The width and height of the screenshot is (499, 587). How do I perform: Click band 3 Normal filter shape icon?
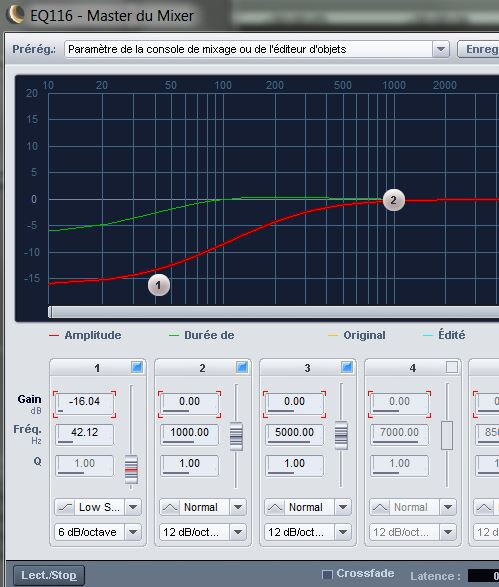tap(274, 507)
